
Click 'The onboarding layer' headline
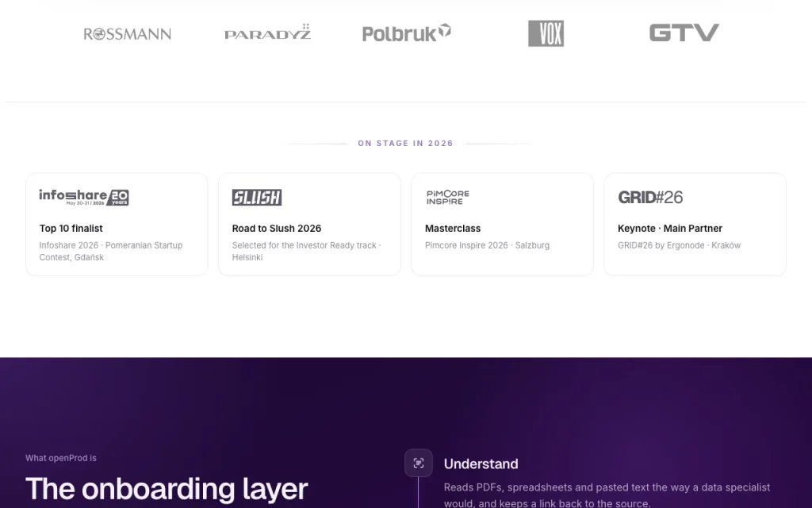click(167, 489)
